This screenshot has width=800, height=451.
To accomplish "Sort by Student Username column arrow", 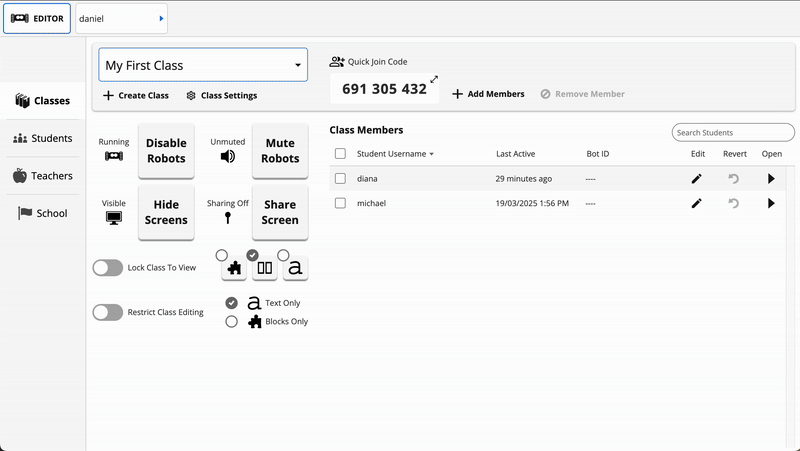I will coord(432,154).
